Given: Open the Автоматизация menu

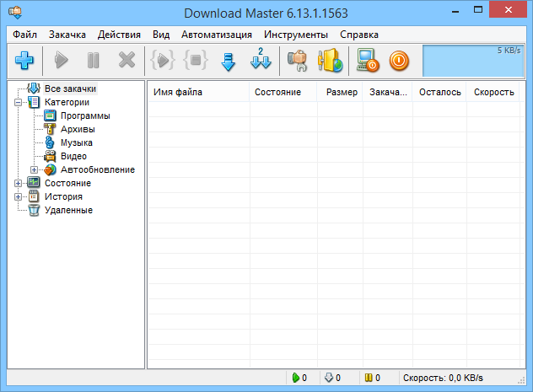Looking at the screenshot, I should tap(216, 35).
